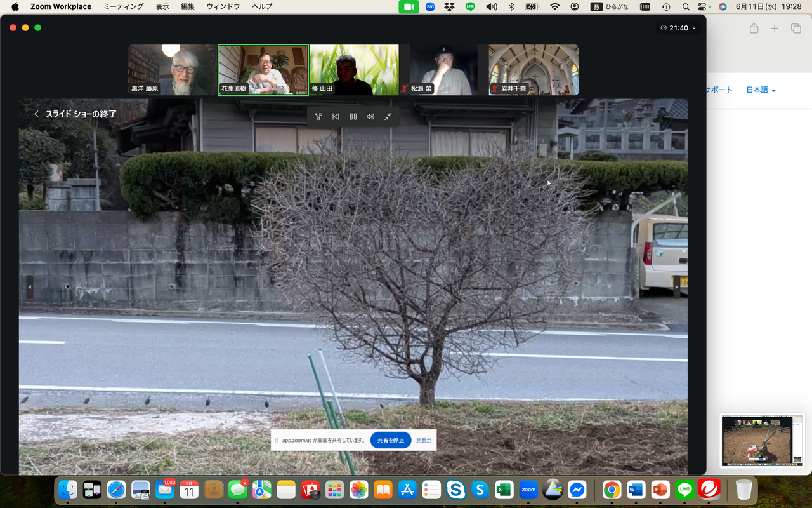This screenshot has width=812, height=508.
Task: Open Maps from the Dock
Action: tap(262, 490)
